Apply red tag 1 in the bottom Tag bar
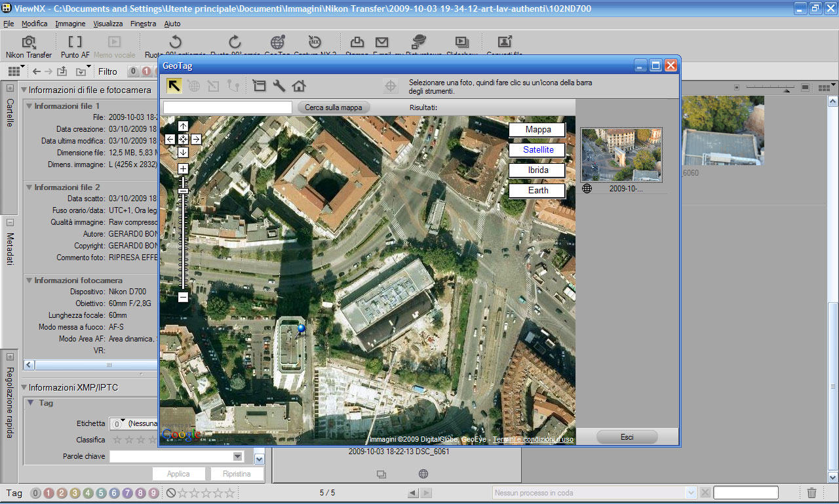Viewport: 839px width, 504px height. (49, 493)
